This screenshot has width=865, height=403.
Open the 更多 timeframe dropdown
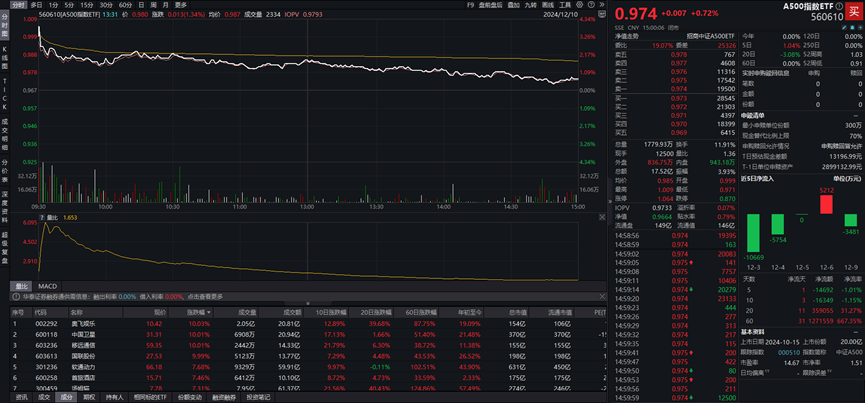[x=181, y=4]
